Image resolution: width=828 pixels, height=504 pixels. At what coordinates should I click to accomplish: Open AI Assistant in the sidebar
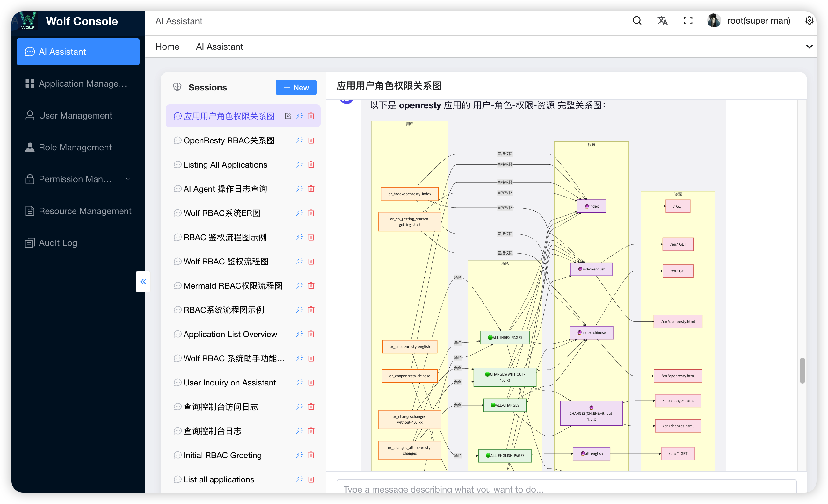[x=78, y=52]
